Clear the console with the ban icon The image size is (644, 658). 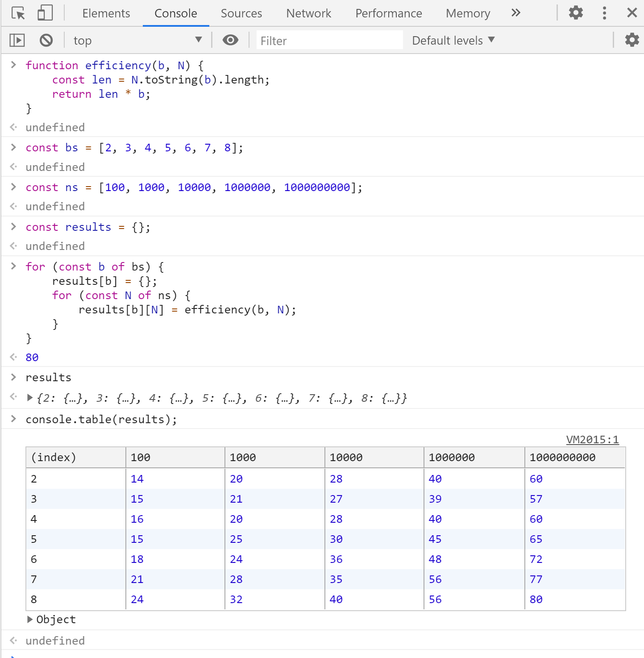[x=46, y=41]
